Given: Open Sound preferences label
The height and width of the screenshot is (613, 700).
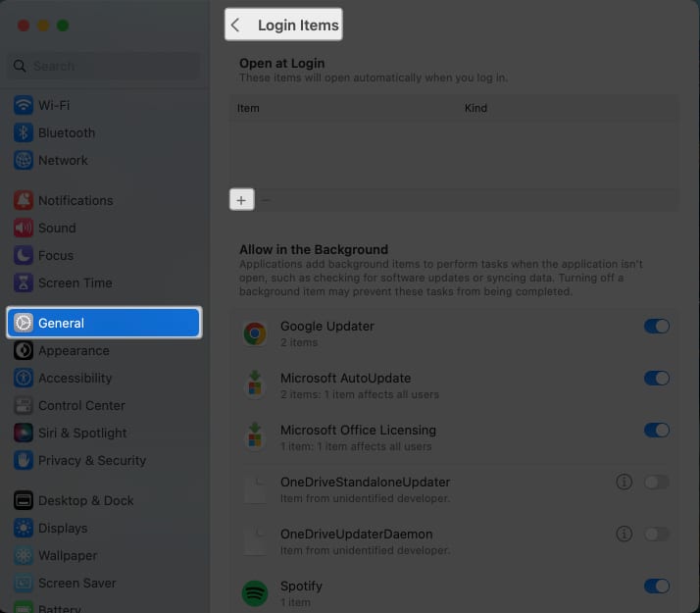Looking at the screenshot, I should [57, 229].
